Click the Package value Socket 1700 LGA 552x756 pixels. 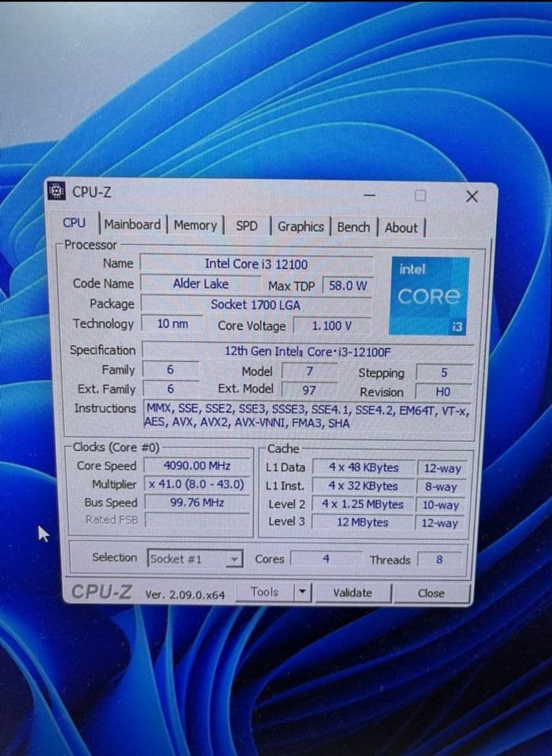click(x=256, y=304)
